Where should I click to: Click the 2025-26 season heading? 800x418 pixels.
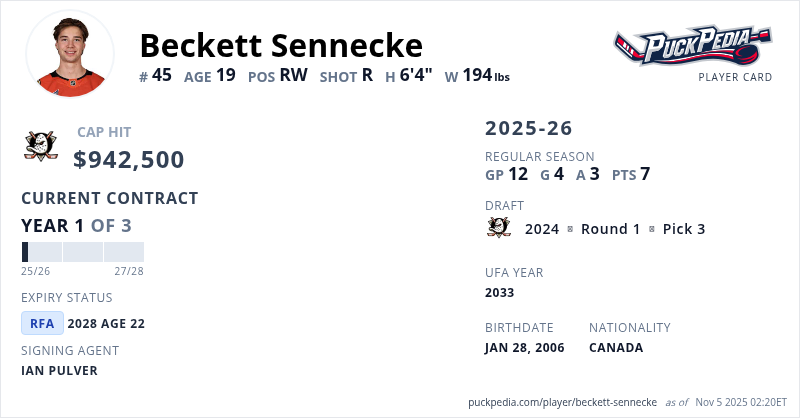[529, 128]
